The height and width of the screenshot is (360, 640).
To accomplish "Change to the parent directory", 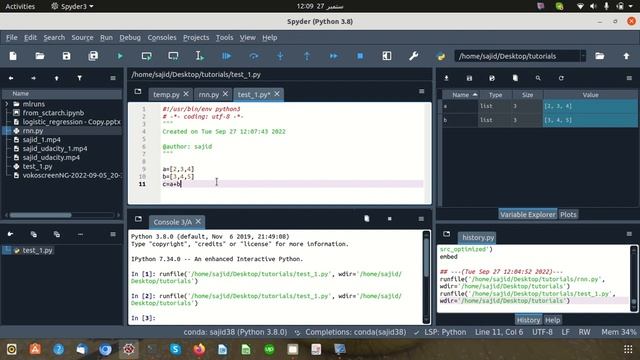I will click(627, 56).
